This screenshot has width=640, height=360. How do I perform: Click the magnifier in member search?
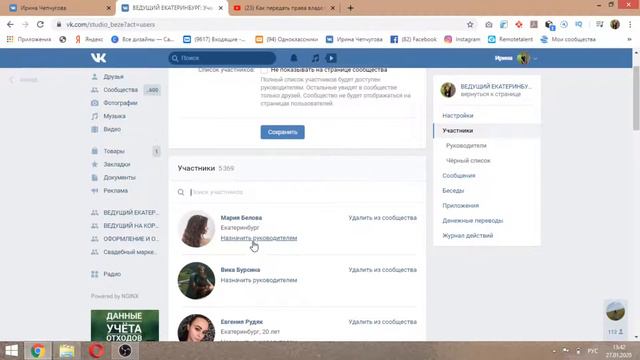181,192
